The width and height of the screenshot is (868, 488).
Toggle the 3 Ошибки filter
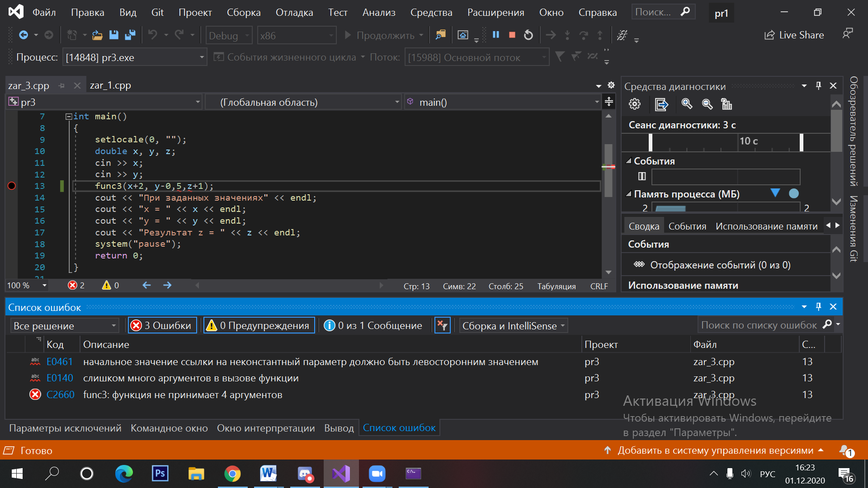pyautogui.click(x=162, y=325)
